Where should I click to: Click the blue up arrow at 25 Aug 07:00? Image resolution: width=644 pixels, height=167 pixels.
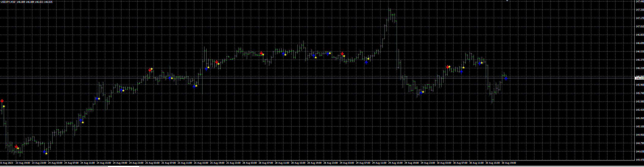pyautogui.click(x=170, y=78)
